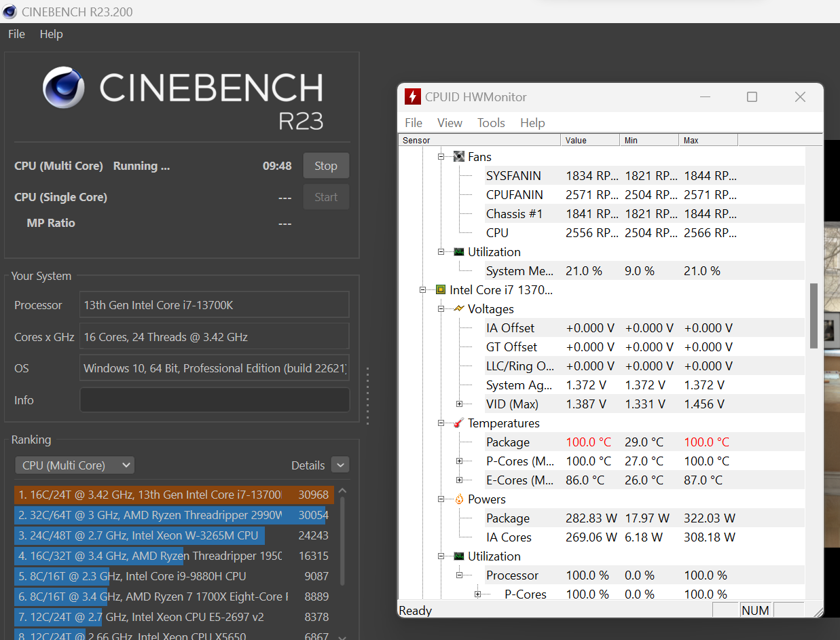Select the Xeon W-3265M ranking entry
The height and width of the screenshot is (640, 840).
click(174, 535)
